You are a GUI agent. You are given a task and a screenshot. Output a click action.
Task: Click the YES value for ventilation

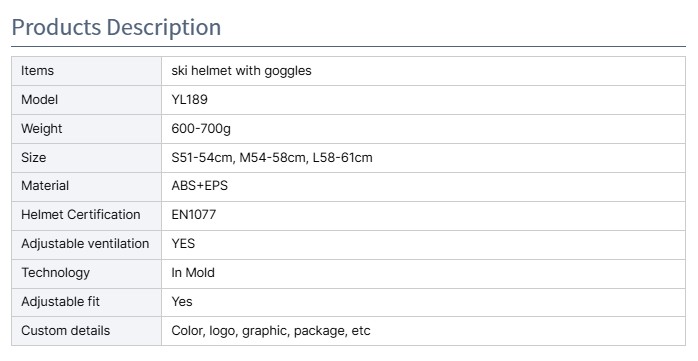(183, 243)
